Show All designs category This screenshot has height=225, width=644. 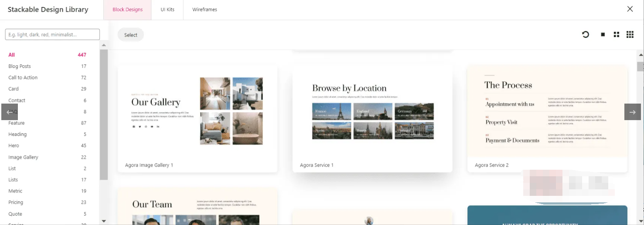(x=47, y=55)
